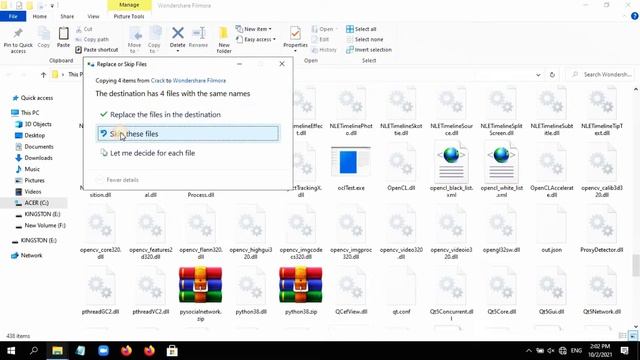Click Select all in ribbon
This screenshot has height=360, width=640.
(361, 29)
